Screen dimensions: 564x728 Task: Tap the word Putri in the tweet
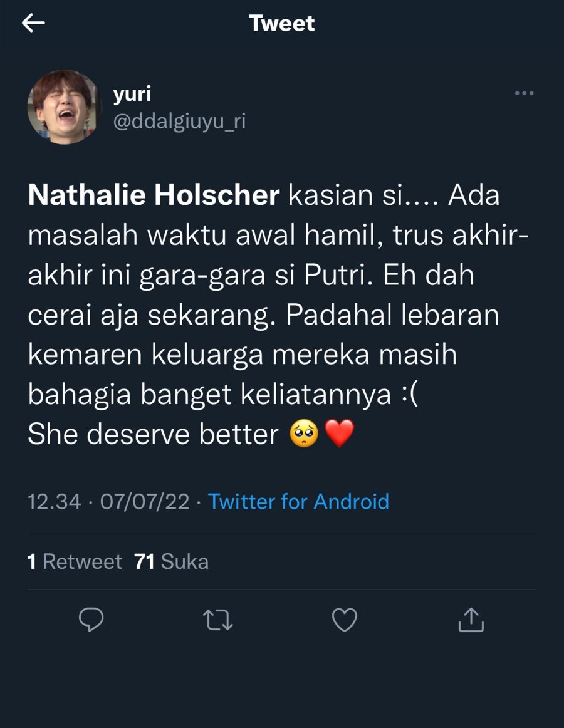tap(338, 275)
